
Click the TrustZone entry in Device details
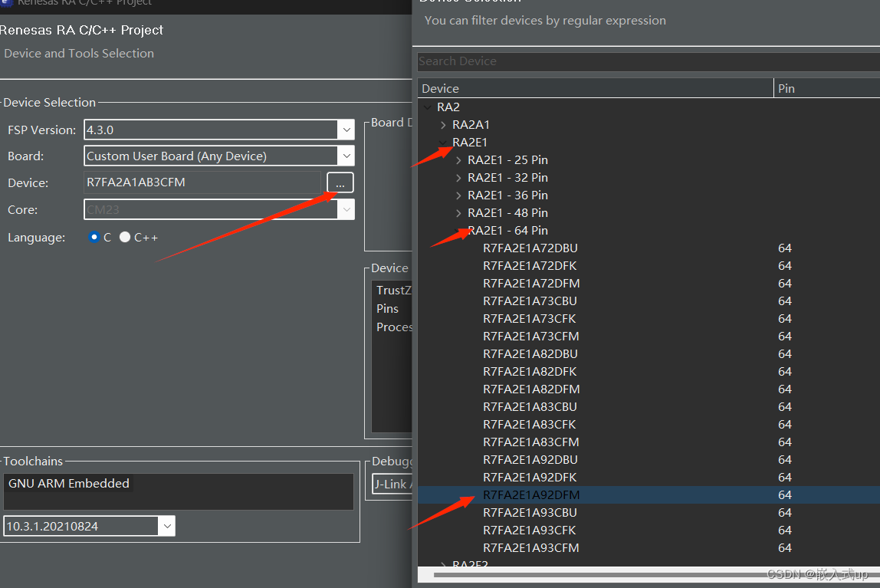[x=394, y=290]
